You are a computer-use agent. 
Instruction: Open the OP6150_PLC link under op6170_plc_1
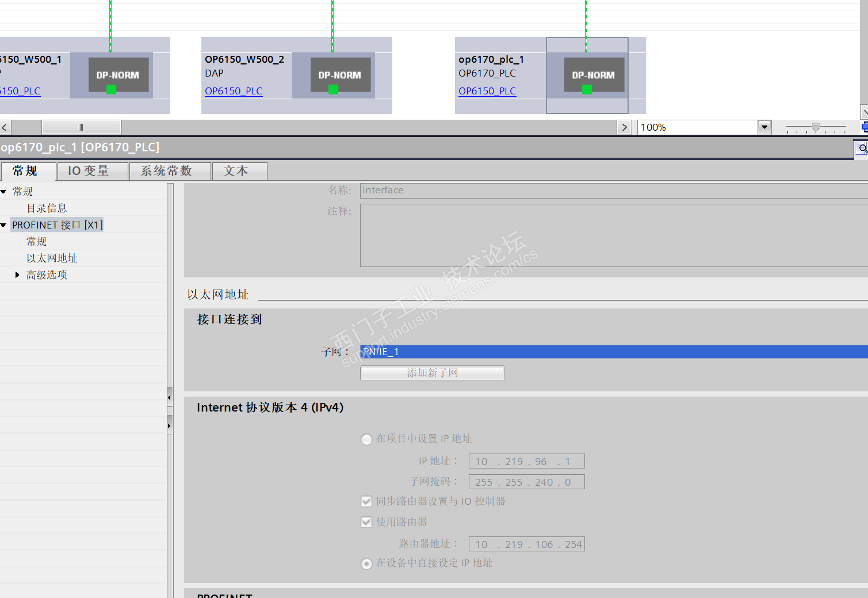point(487,91)
